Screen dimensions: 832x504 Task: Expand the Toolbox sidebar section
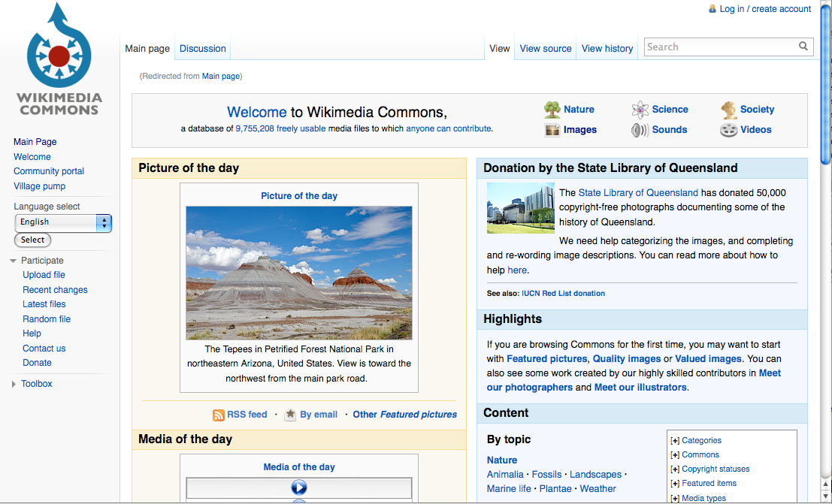click(14, 384)
